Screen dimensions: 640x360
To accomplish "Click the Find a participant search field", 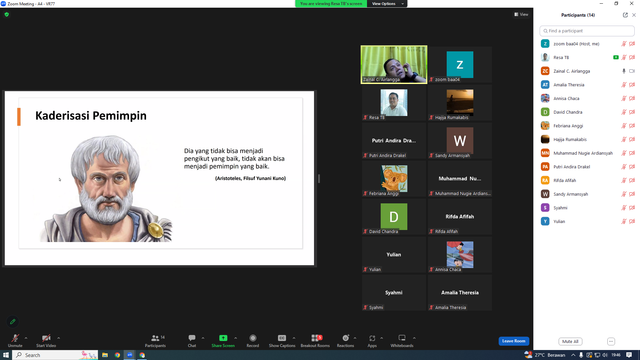I will click(x=587, y=31).
